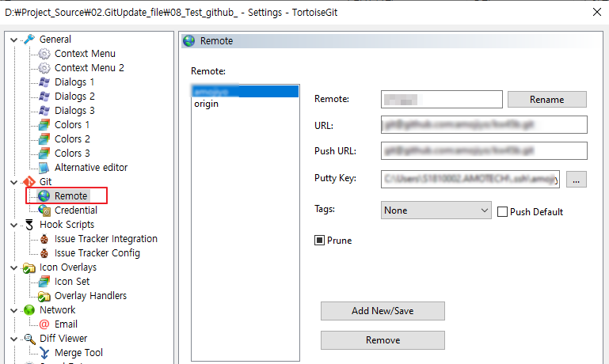Collapse the General tree node
The height and width of the screenshot is (364, 609).
(14, 40)
